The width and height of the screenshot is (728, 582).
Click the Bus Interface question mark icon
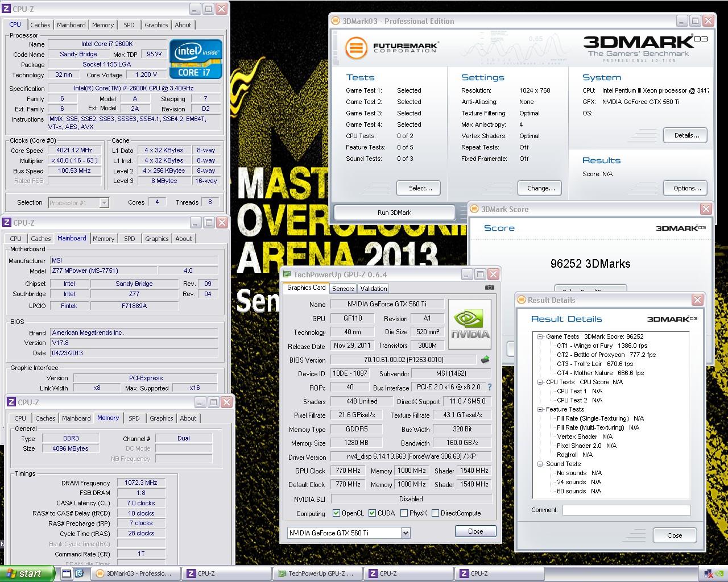(x=489, y=387)
